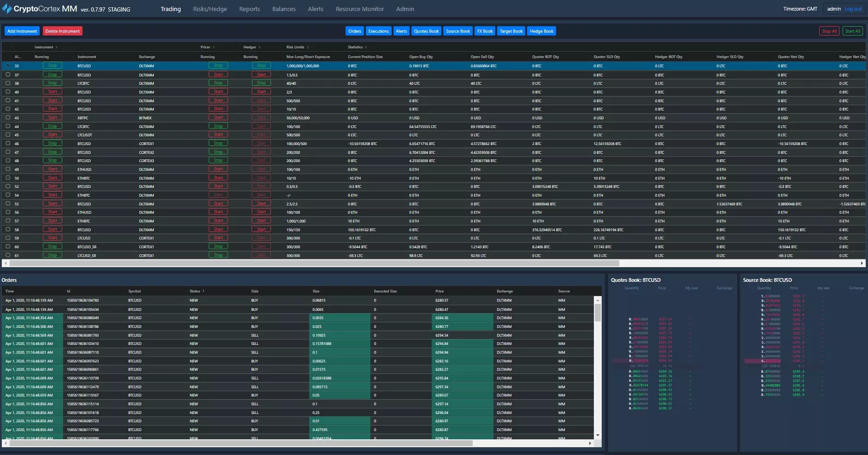
Task: Open Alerts in the top navigation bar
Action: 316,9
